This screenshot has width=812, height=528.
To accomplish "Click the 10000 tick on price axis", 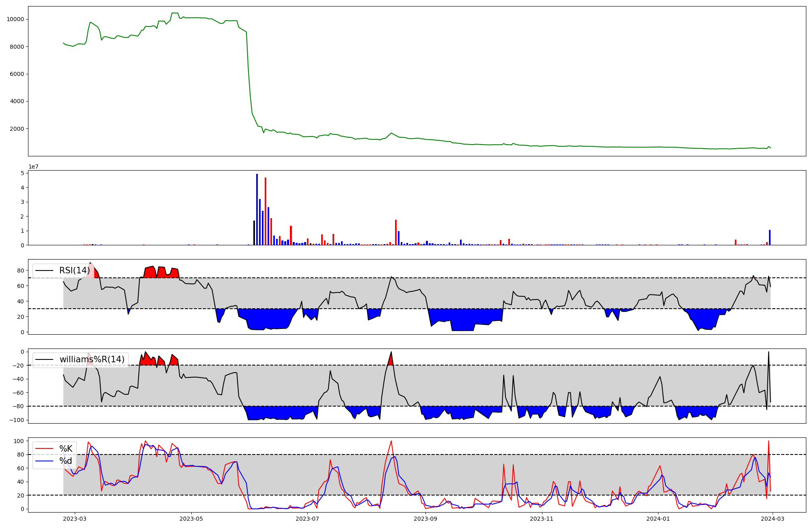I will coord(15,19).
